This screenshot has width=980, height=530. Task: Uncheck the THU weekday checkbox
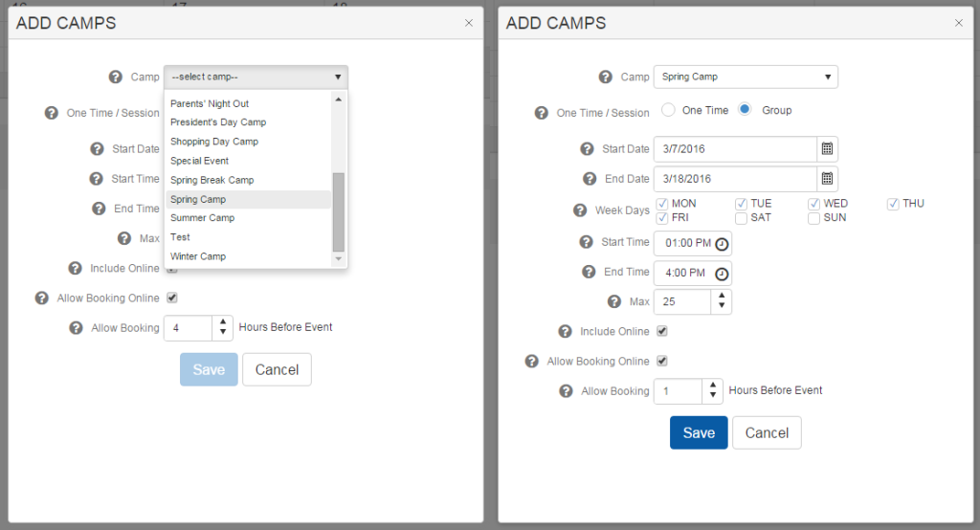[x=893, y=204]
